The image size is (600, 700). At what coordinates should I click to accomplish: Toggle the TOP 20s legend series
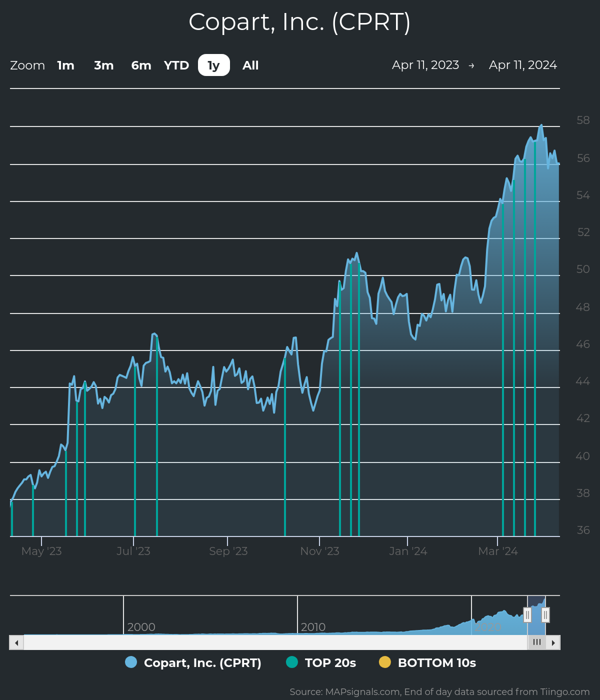[x=330, y=662]
